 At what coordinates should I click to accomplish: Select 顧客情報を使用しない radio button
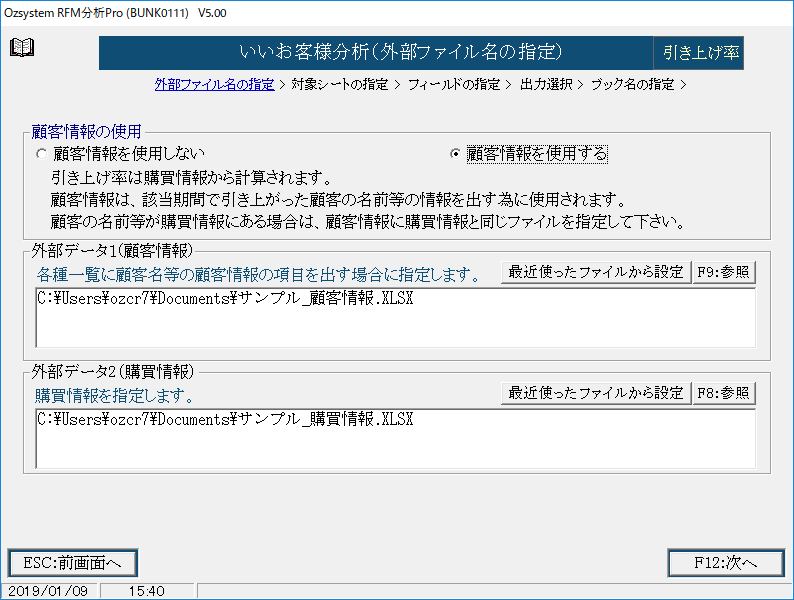121,153
